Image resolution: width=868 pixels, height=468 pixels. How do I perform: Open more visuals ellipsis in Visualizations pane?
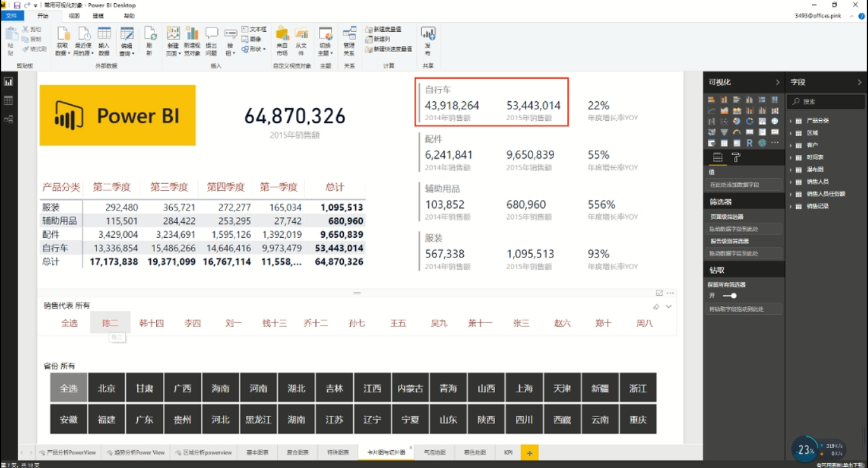tap(775, 143)
